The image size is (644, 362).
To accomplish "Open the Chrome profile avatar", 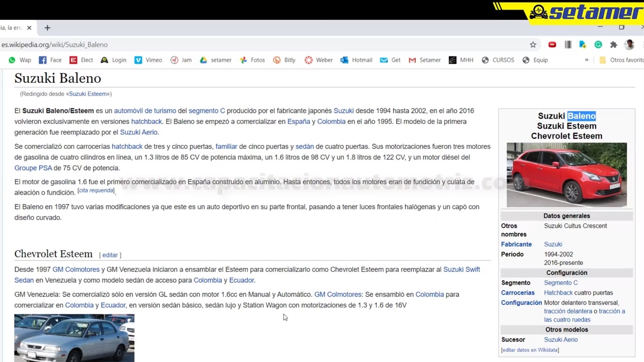I will point(629,45).
